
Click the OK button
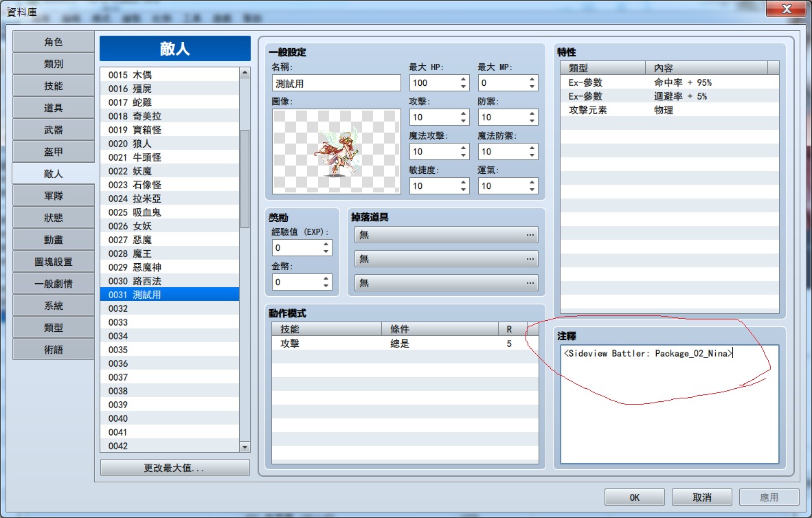point(634,497)
